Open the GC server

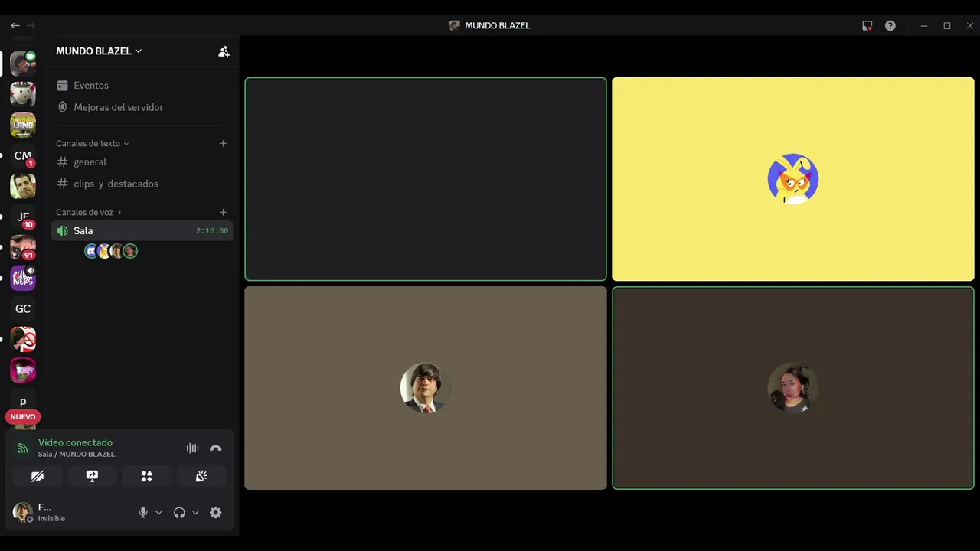click(x=23, y=308)
